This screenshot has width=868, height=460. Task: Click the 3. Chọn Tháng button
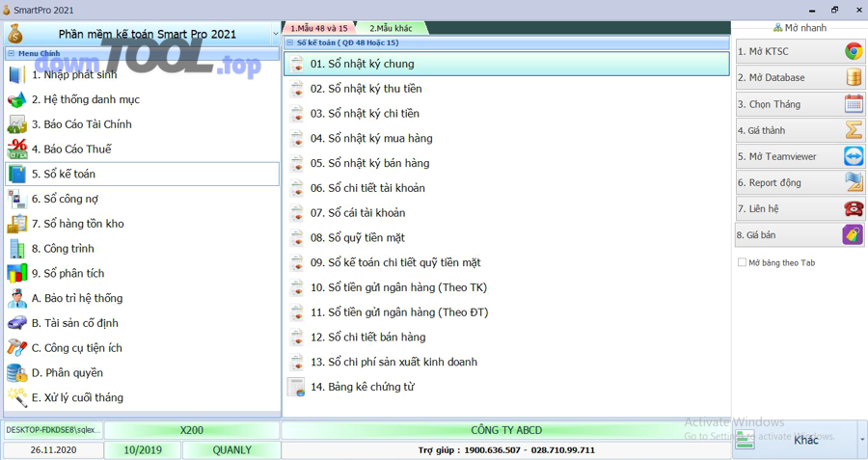click(800, 104)
